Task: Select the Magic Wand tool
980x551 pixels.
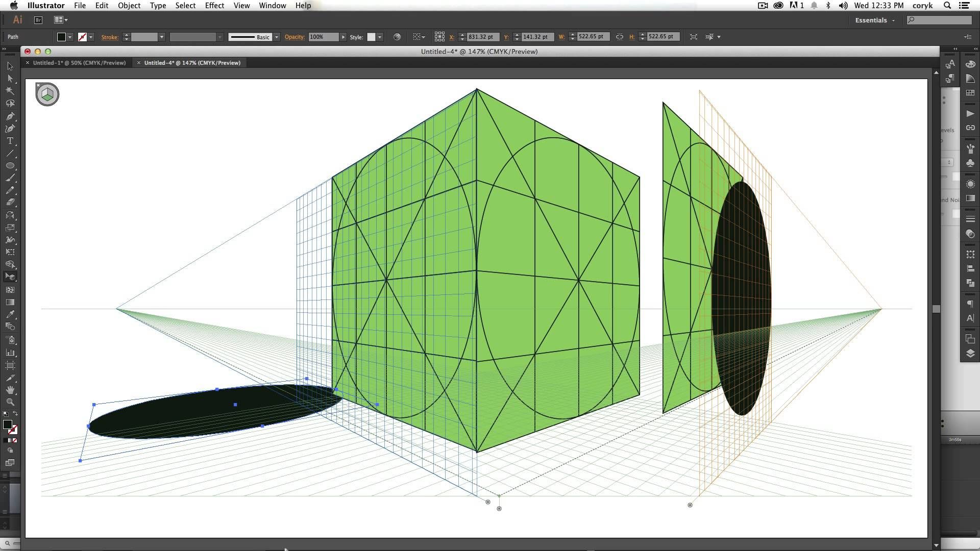Action: 10,91
